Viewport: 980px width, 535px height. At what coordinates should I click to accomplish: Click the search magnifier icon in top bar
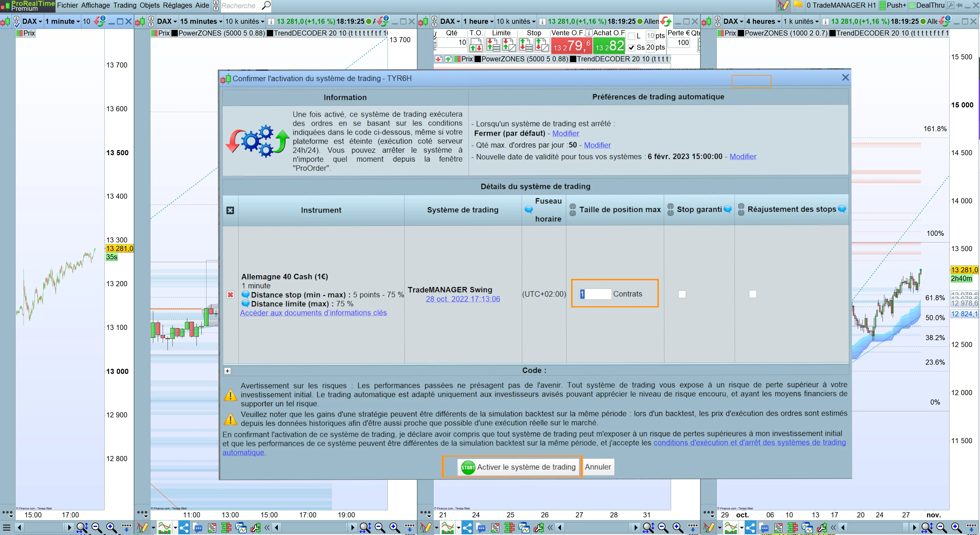tap(267, 5)
